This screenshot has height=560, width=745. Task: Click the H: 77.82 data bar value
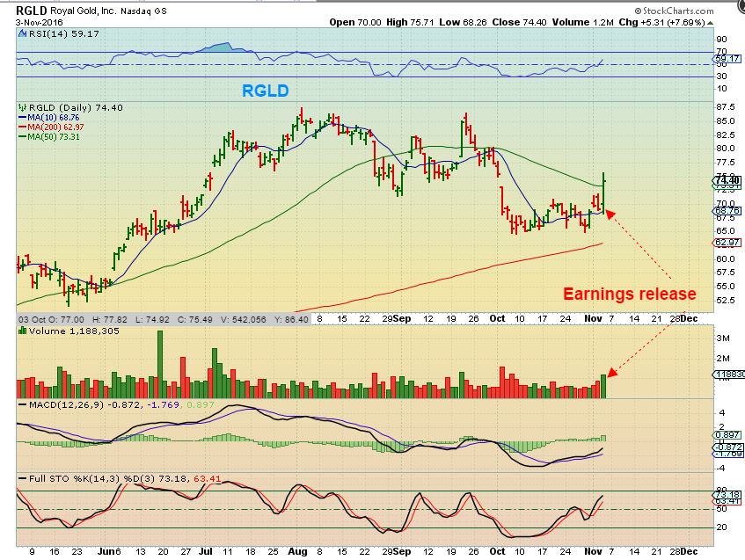pos(110,320)
